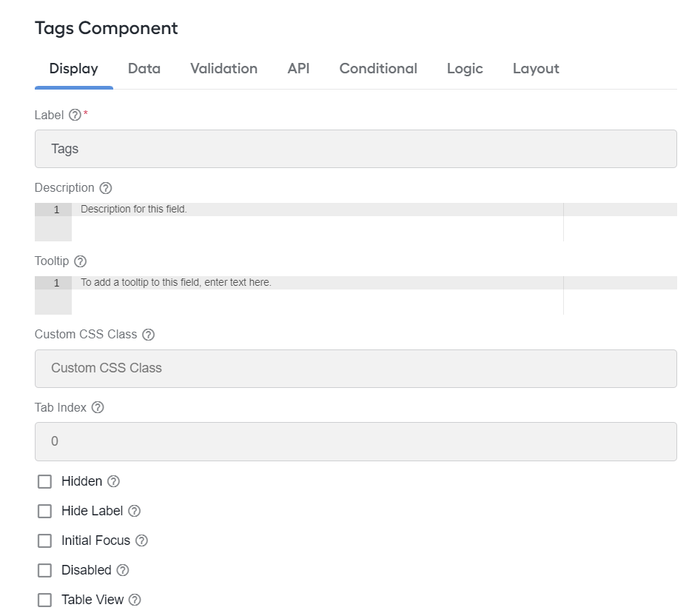689x616 pixels.
Task: Open the Table View help icon
Action: [x=135, y=600]
